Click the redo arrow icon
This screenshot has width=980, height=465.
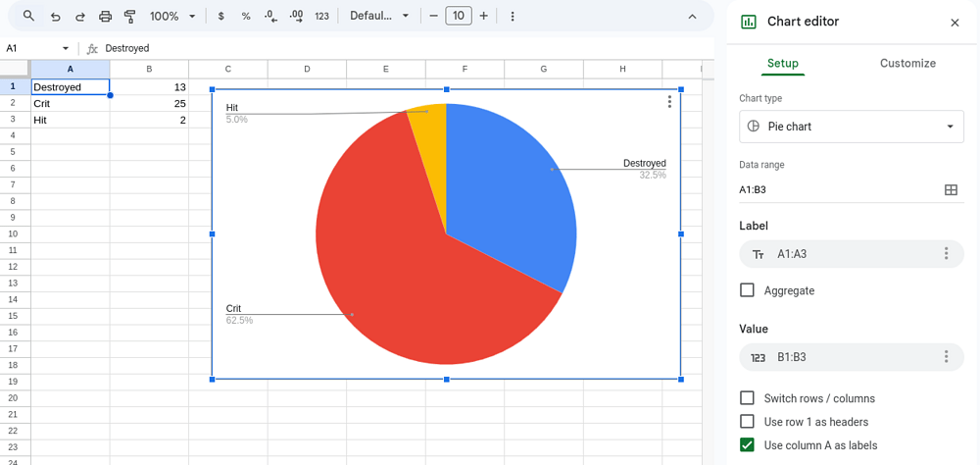pyautogui.click(x=80, y=16)
